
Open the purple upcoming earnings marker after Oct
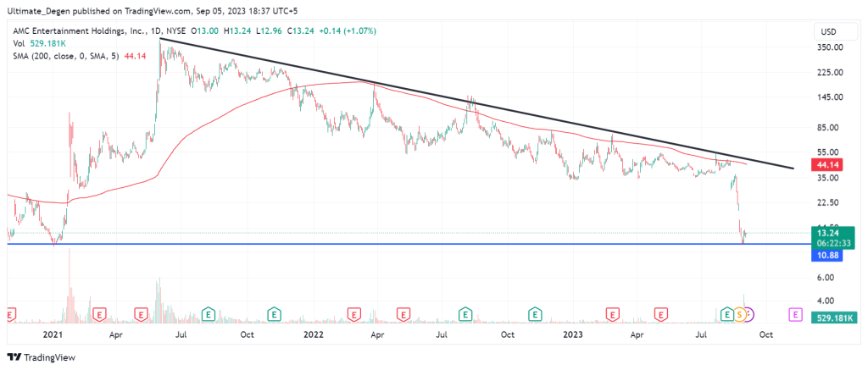[795, 315]
